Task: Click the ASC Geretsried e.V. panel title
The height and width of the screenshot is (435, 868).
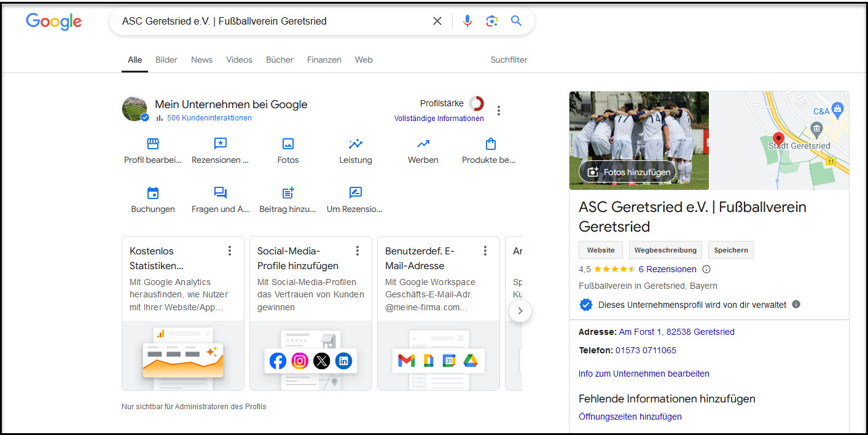Action: click(x=692, y=217)
